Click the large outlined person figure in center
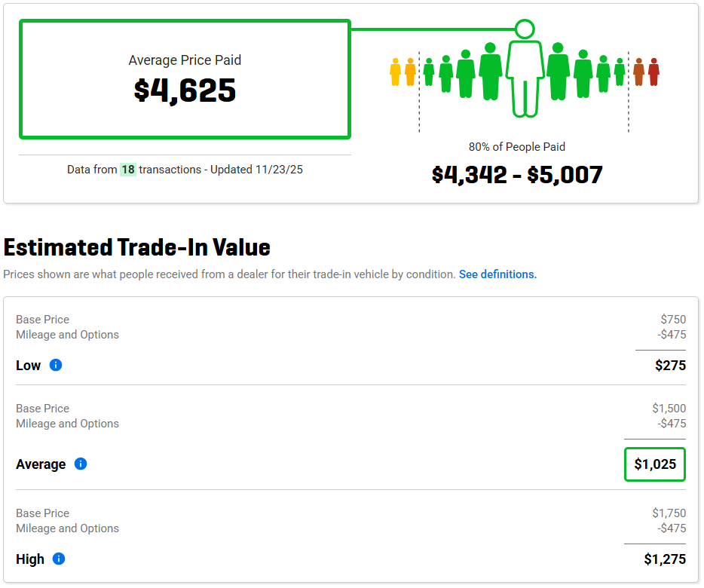Image resolution: width=704 pixels, height=588 pixels. (525, 78)
